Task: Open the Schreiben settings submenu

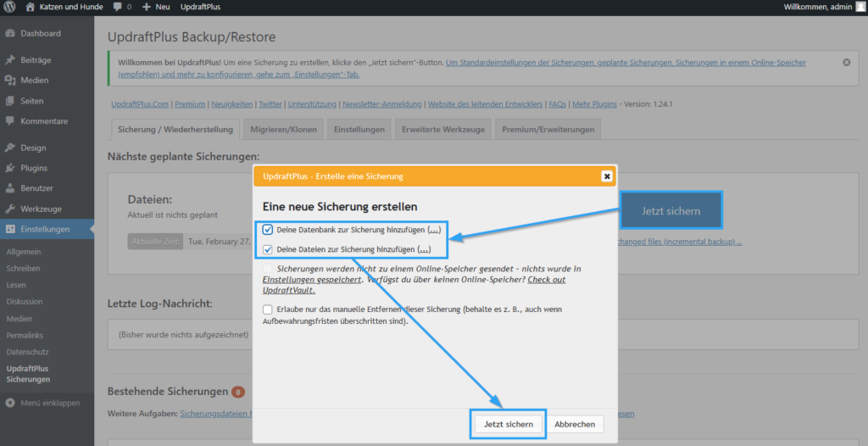Action: (23, 268)
